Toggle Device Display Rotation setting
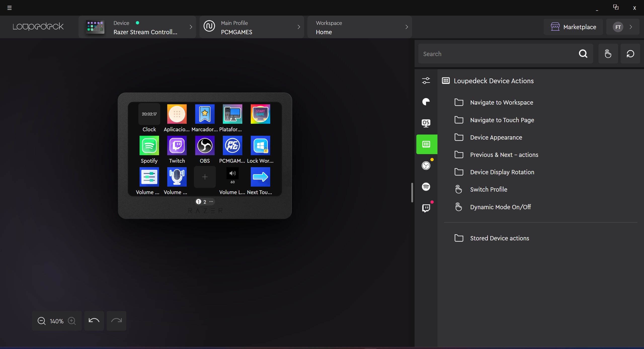Viewport: 644px width, 349px height. point(502,172)
